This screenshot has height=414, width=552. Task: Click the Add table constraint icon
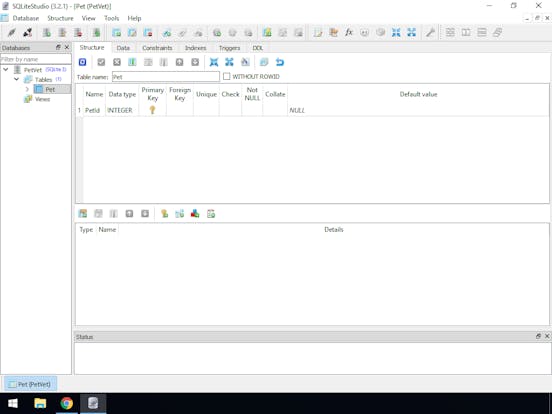click(x=83, y=214)
